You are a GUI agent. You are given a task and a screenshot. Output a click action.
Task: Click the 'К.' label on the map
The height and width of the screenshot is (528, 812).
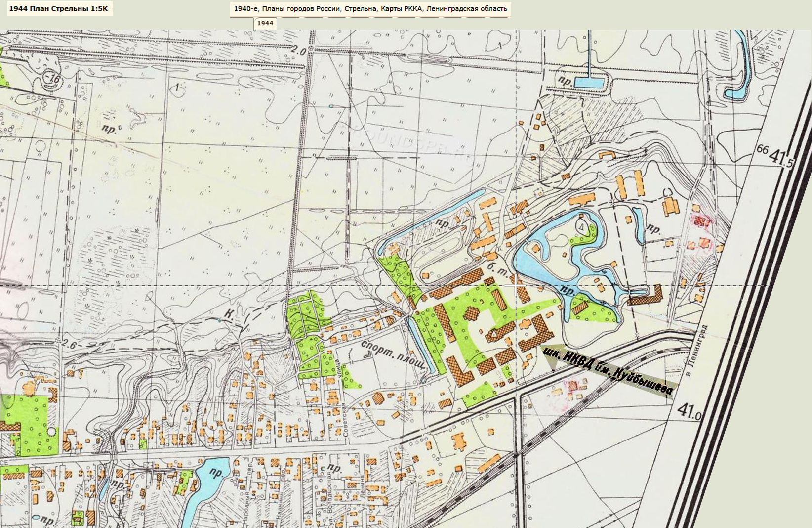[229, 314]
